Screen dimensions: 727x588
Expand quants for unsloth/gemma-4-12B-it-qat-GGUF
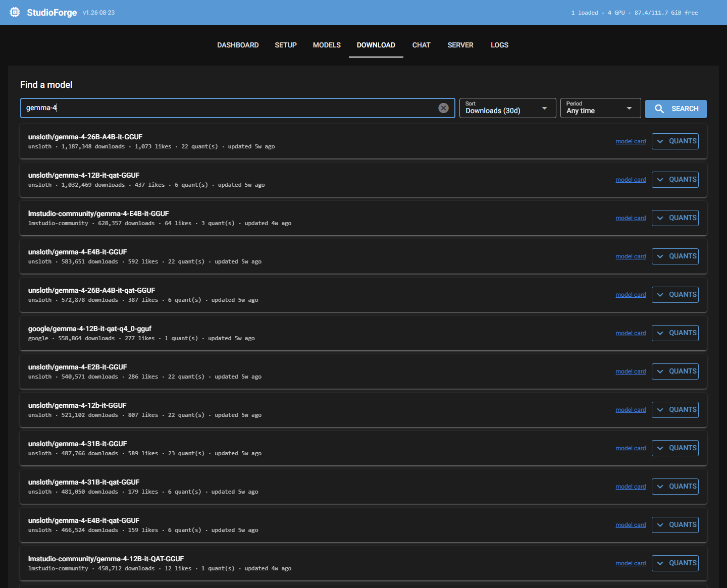(x=675, y=180)
